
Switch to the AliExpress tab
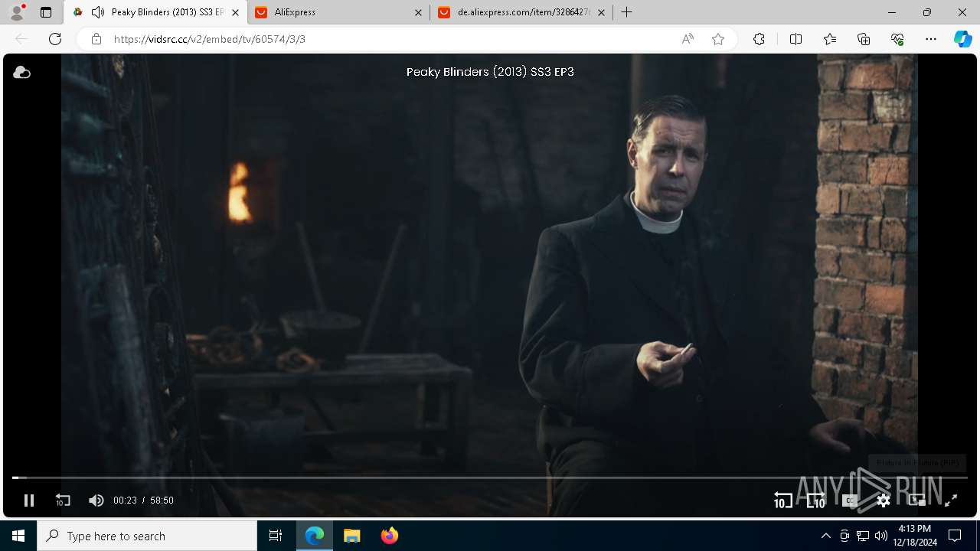[338, 12]
